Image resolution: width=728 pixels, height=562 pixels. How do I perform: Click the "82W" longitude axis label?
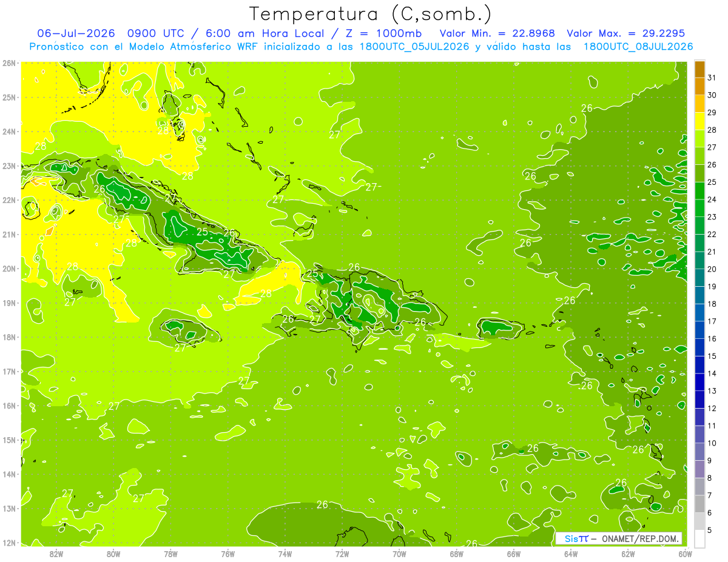pos(56,554)
